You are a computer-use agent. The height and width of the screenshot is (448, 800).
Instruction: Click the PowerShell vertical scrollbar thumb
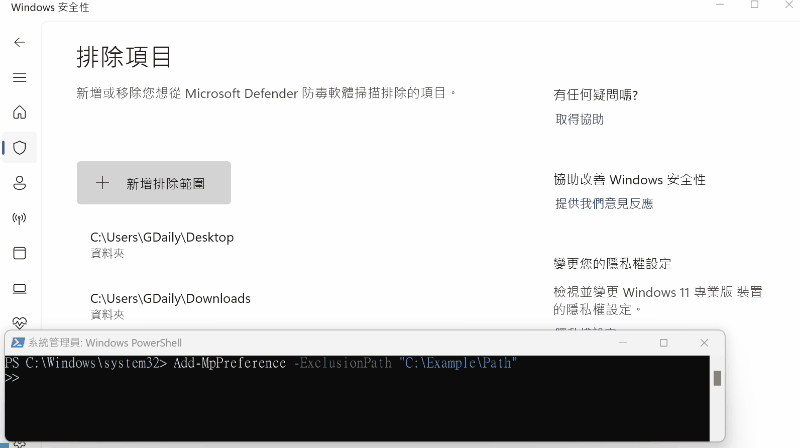point(717,378)
